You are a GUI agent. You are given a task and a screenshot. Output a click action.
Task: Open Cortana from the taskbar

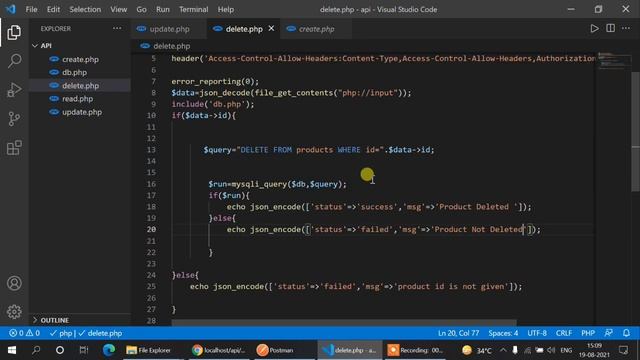click(x=60, y=350)
